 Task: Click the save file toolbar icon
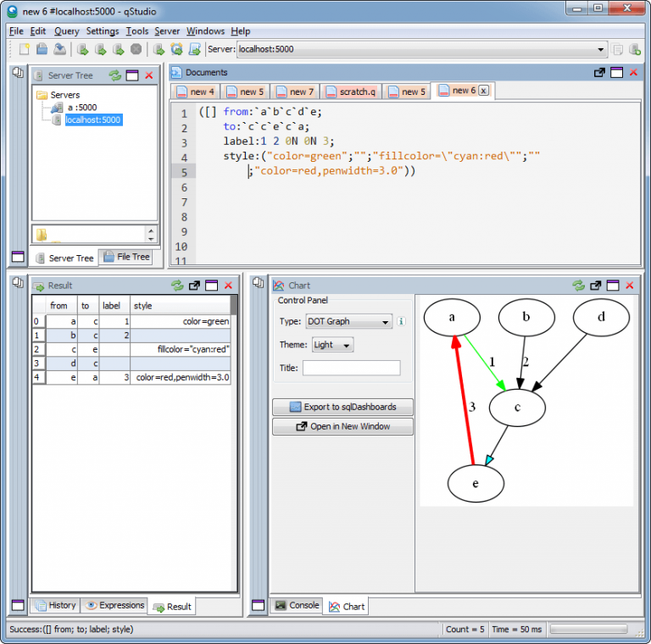point(59,49)
